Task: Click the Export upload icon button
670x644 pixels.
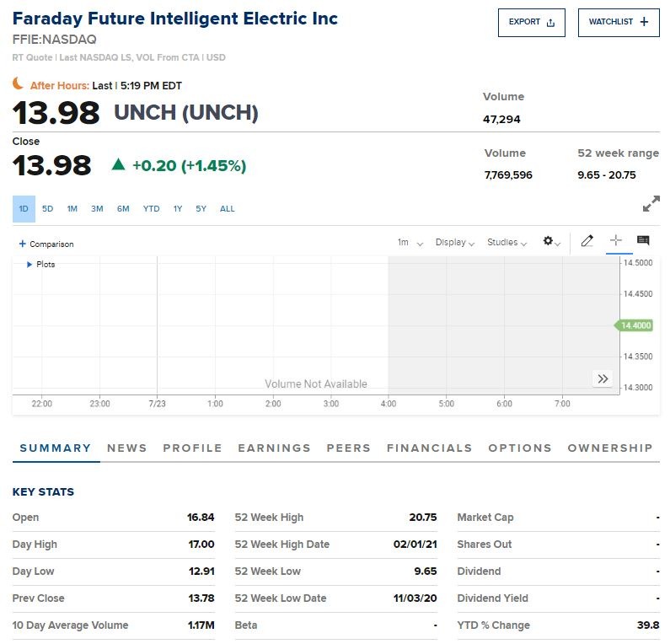Action: [x=532, y=23]
